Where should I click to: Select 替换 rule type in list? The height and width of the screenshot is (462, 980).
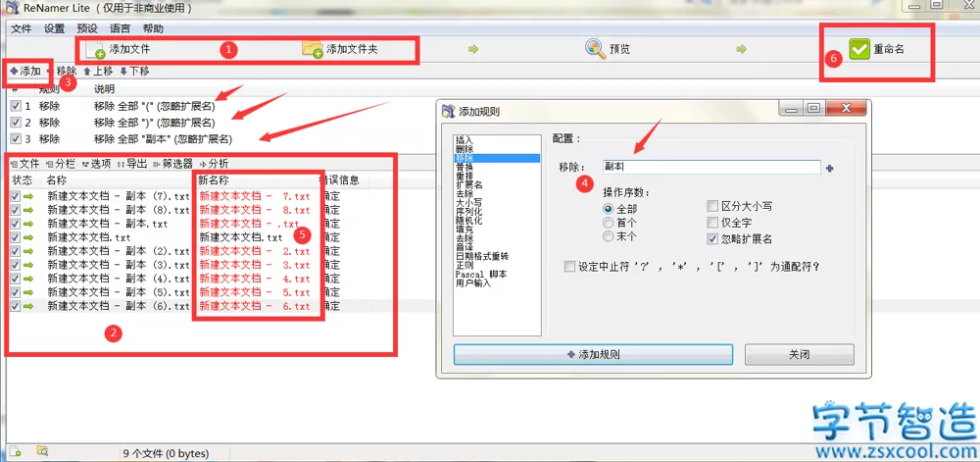click(x=498, y=167)
